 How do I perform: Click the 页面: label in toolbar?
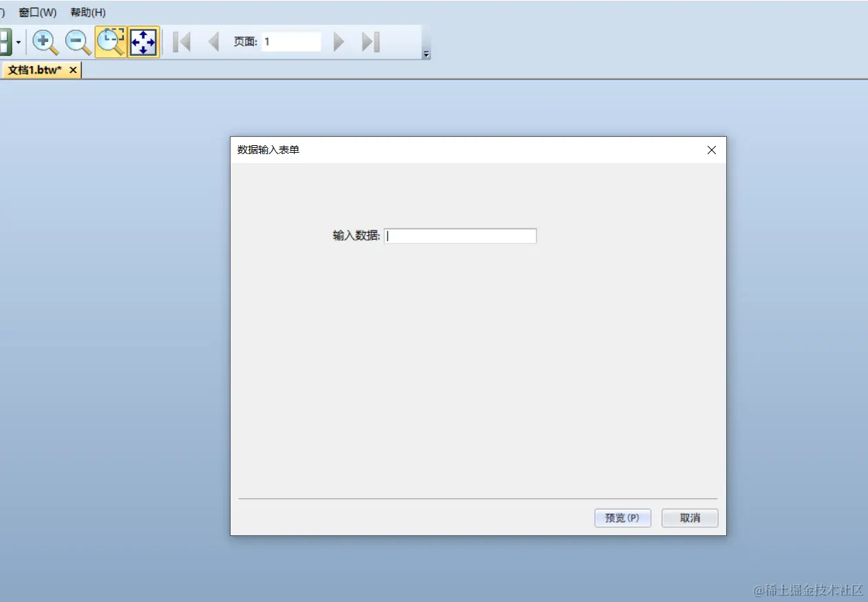click(x=246, y=42)
